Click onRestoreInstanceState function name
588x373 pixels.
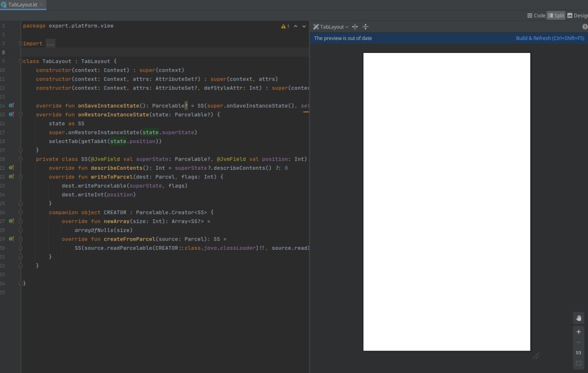[113, 115]
